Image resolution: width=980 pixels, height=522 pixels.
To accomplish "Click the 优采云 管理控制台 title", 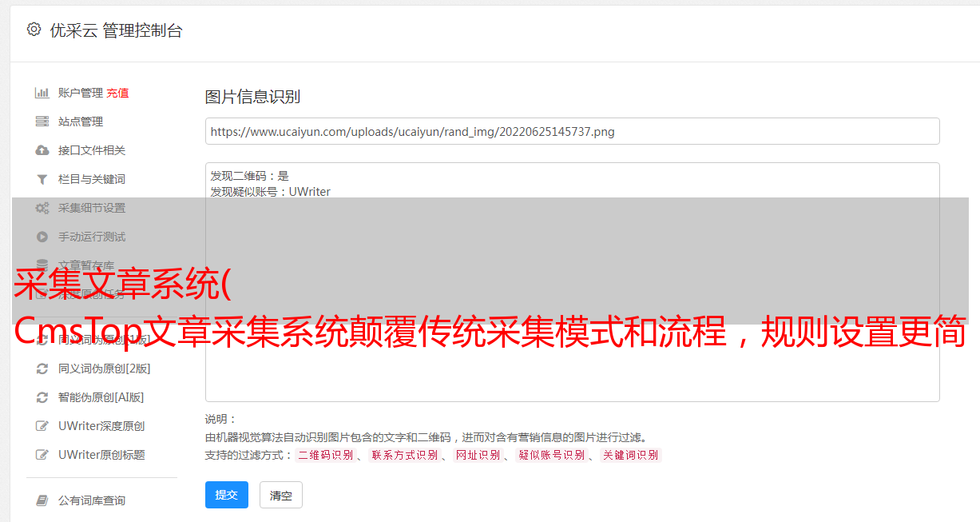I will (x=116, y=30).
